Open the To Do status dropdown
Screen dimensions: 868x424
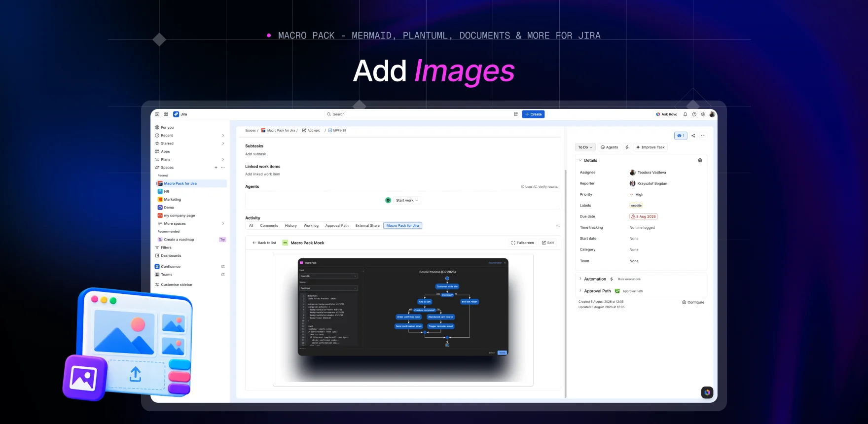585,147
